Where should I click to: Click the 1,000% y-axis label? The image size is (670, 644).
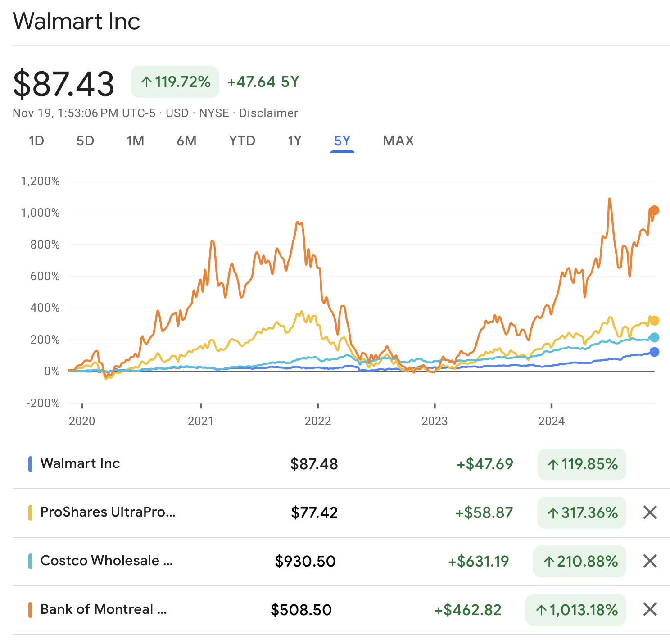[40, 213]
